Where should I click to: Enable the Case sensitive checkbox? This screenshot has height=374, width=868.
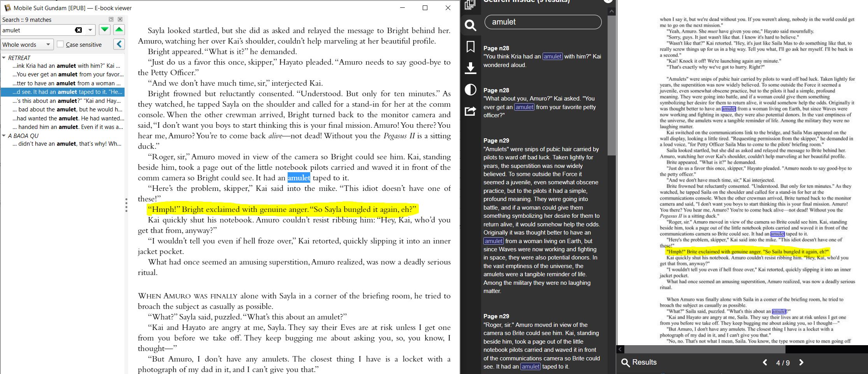(60, 44)
